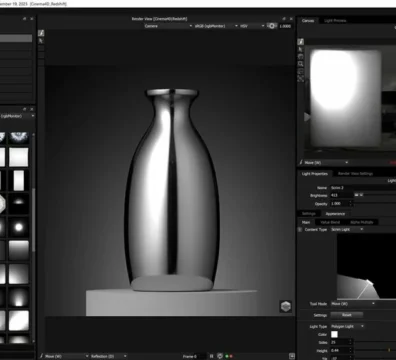The width and height of the screenshot is (396, 360).
Task: Switch to the Light Preview tab
Action: click(x=335, y=21)
